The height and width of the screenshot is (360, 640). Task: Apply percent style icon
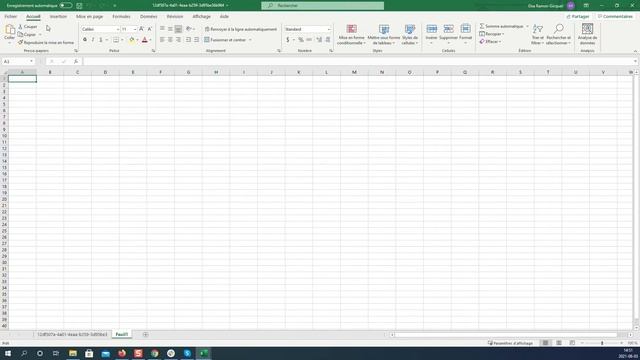pyautogui.click(x=301, y=40)
